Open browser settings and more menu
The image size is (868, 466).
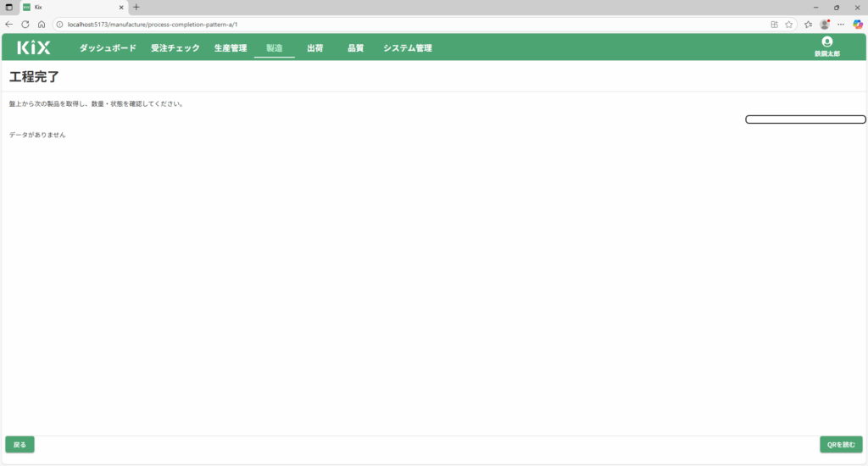(x=841, y=25)
